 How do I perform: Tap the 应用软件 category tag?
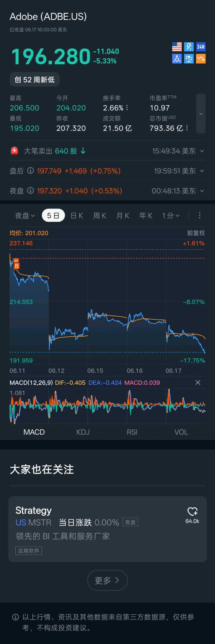tap(29, 551)
